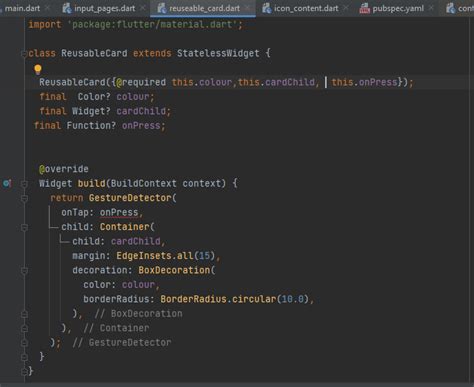474x387 pixels.
Task: Click the Dart file icon on input_pages.dart tab
Action: [67, 8]
